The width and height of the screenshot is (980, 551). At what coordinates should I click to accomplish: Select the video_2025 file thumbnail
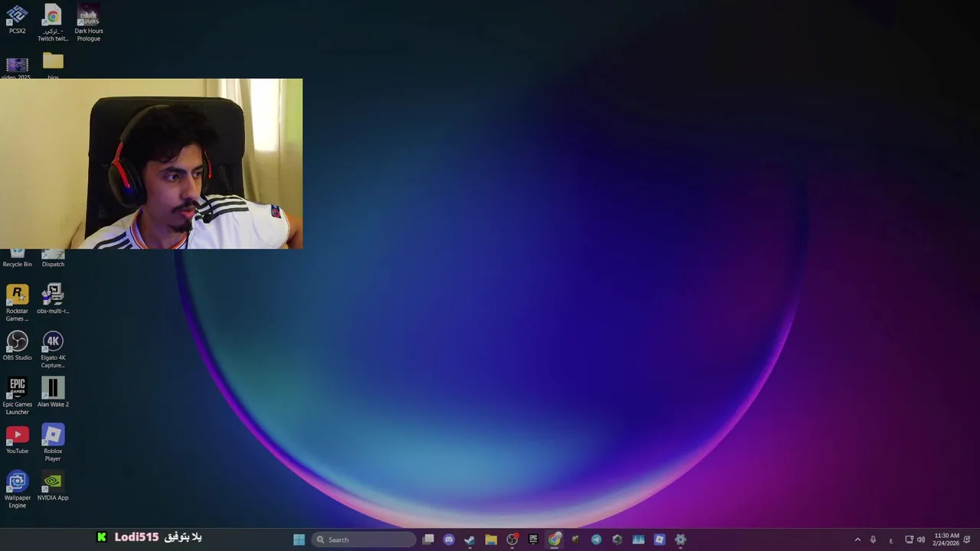click(x=17, y=67)
